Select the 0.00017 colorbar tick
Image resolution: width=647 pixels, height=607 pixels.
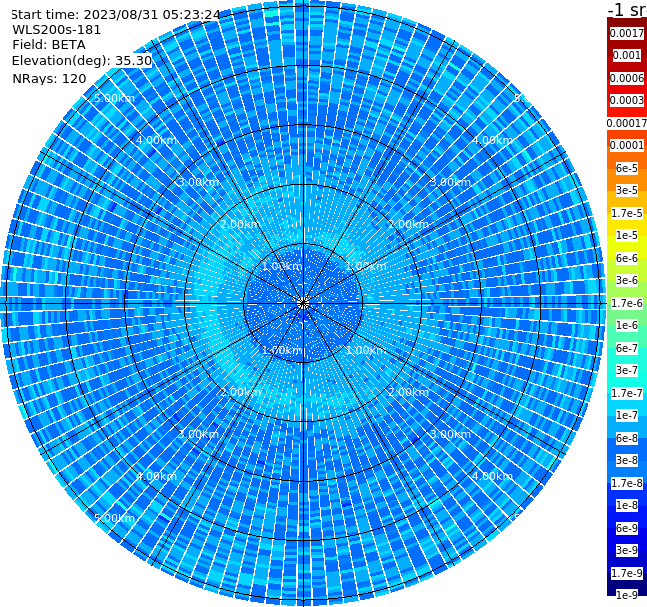pyautogui.click(x=627, y=123)
